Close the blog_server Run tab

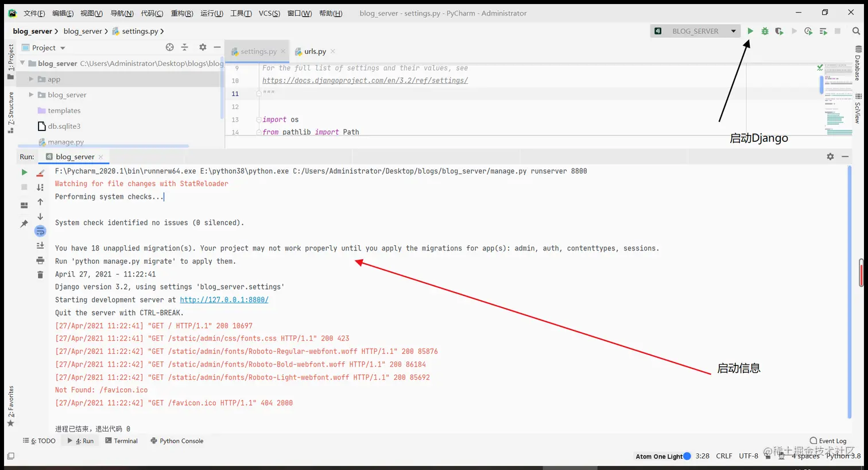(x=101, y=156)
